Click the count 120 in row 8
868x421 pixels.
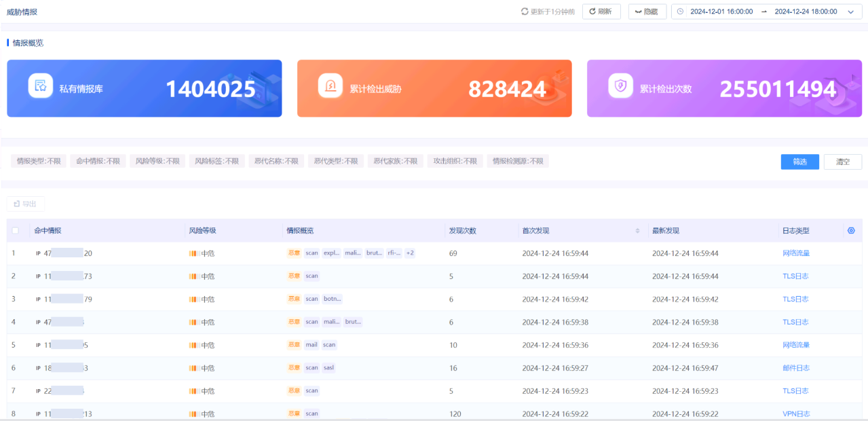point(455,414)
